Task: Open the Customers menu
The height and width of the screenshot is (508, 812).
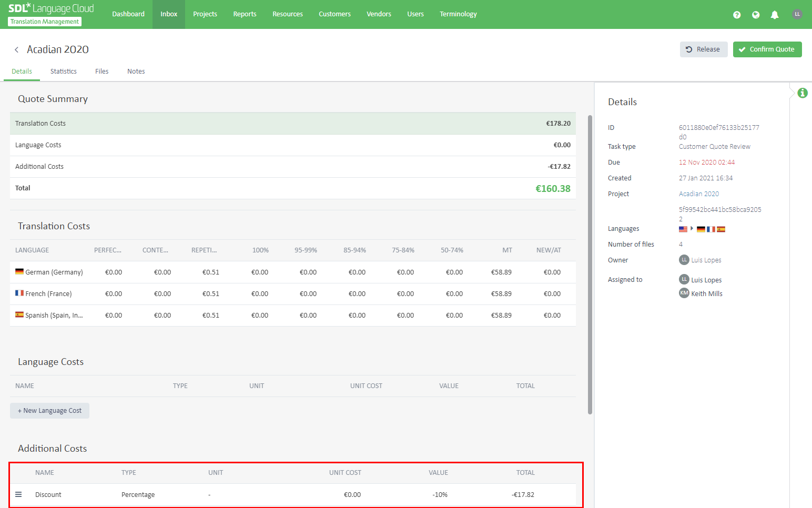Action: (334, 14)
